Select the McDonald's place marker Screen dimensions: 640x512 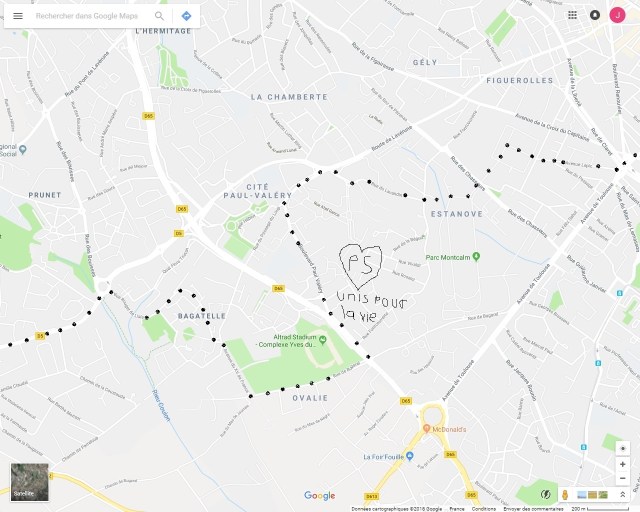(x=427, y=429)
